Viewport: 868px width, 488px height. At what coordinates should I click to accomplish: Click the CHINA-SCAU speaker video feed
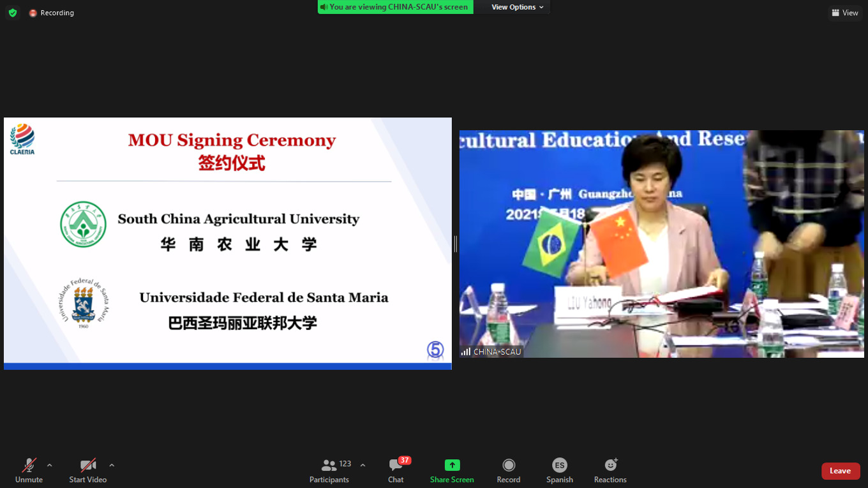pos(661,244)
